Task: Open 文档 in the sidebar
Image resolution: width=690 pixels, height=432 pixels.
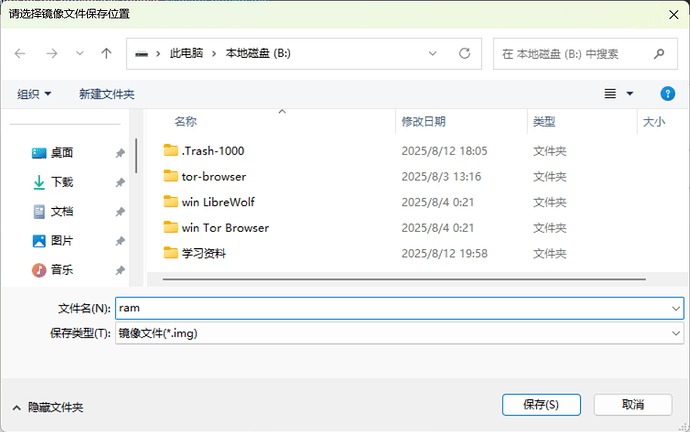Action: pos(62,211)
